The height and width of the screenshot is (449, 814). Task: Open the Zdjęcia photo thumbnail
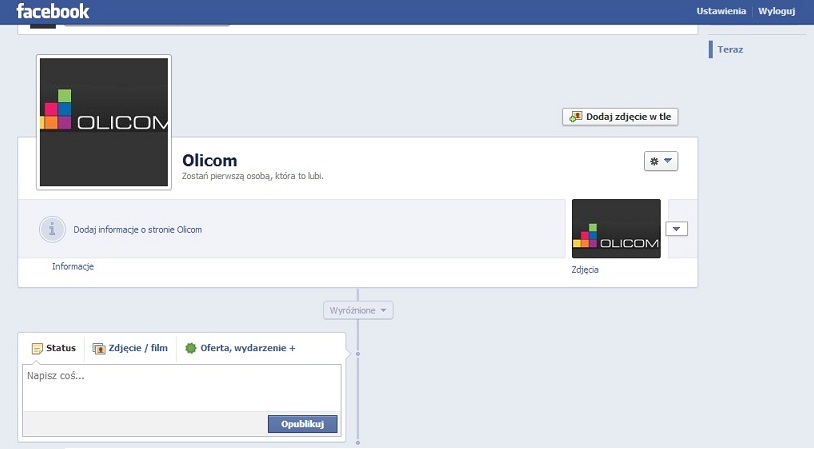[x=615, y=229]
